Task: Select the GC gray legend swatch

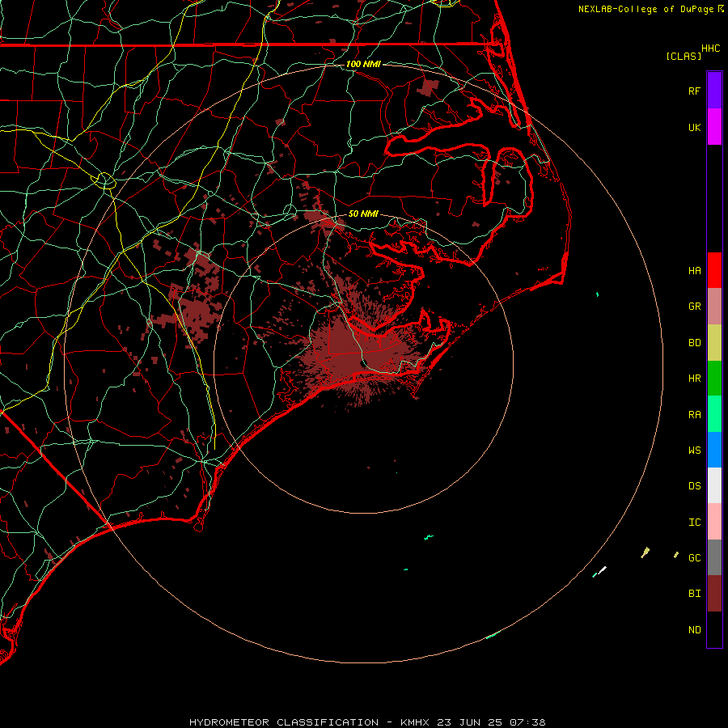Action: pos(714,557)
